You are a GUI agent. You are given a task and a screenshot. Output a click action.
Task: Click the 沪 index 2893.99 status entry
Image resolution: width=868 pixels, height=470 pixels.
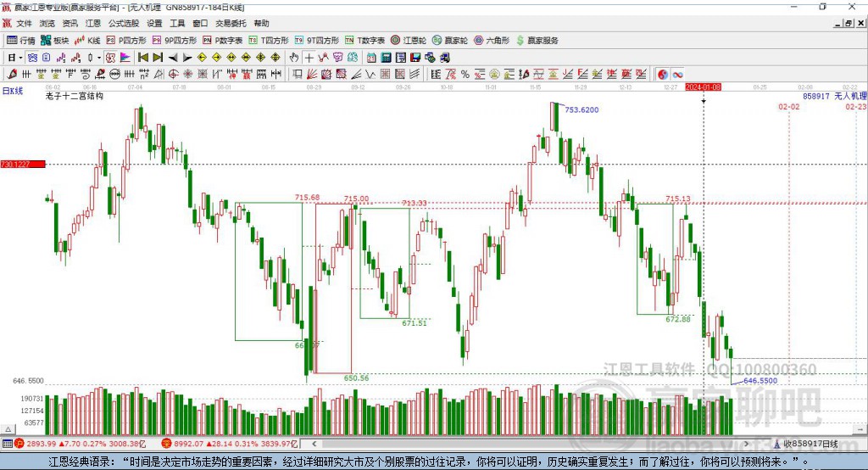[x=81, y=444]
